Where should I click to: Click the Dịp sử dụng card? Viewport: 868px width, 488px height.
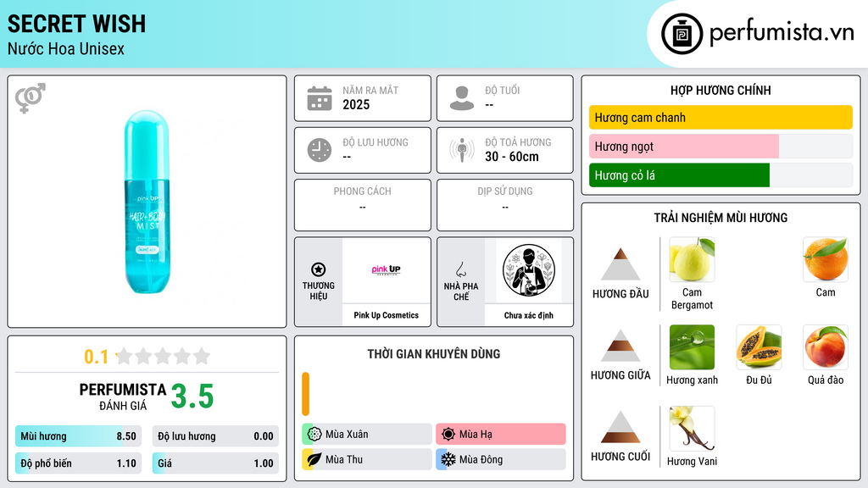point(505,205)
